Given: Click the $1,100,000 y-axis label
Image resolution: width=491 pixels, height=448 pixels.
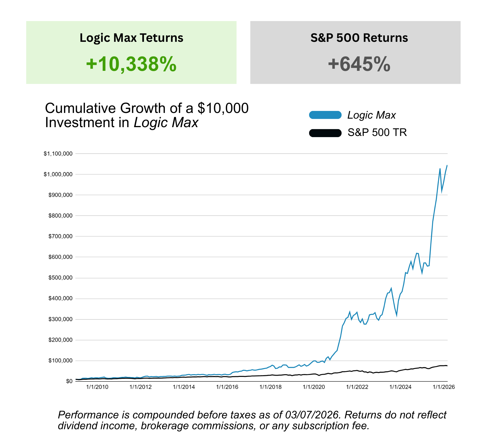Looking at the screenshot, I should tap(58, 154).
